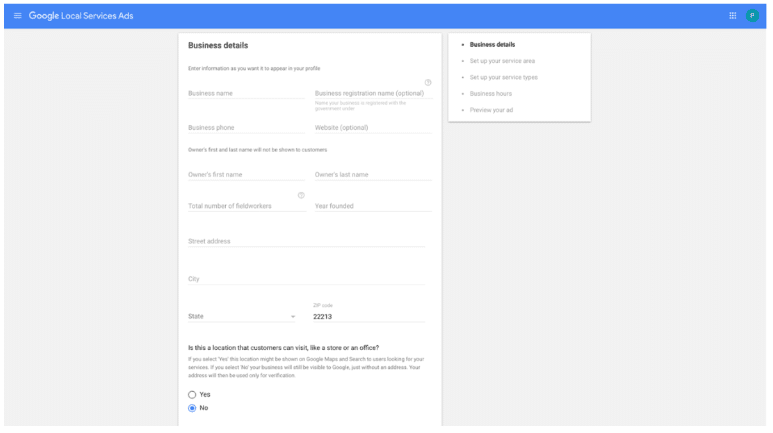Go to Set up your service area step
This screenshot has width=773, height=433.
pos(502,61)
